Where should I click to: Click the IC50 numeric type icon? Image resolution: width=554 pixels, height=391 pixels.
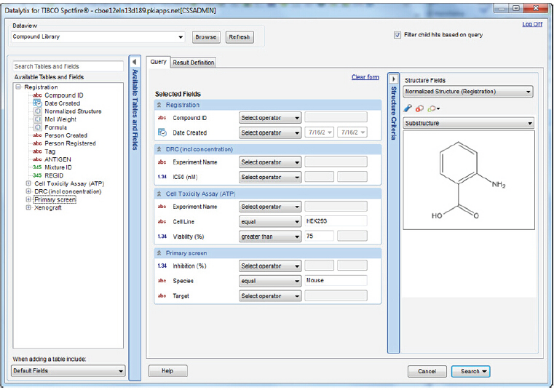(x=162, y=177)
